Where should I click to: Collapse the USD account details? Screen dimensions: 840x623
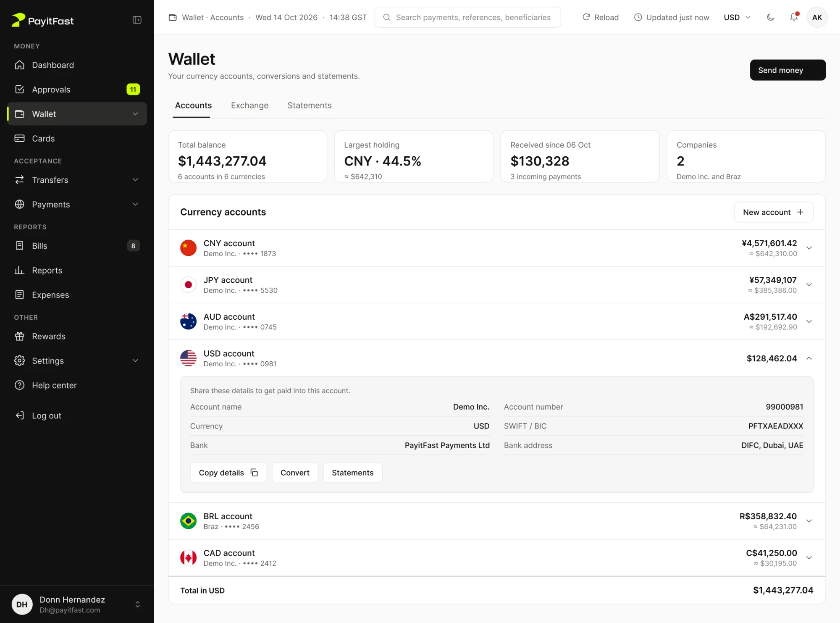coord(809,358)
